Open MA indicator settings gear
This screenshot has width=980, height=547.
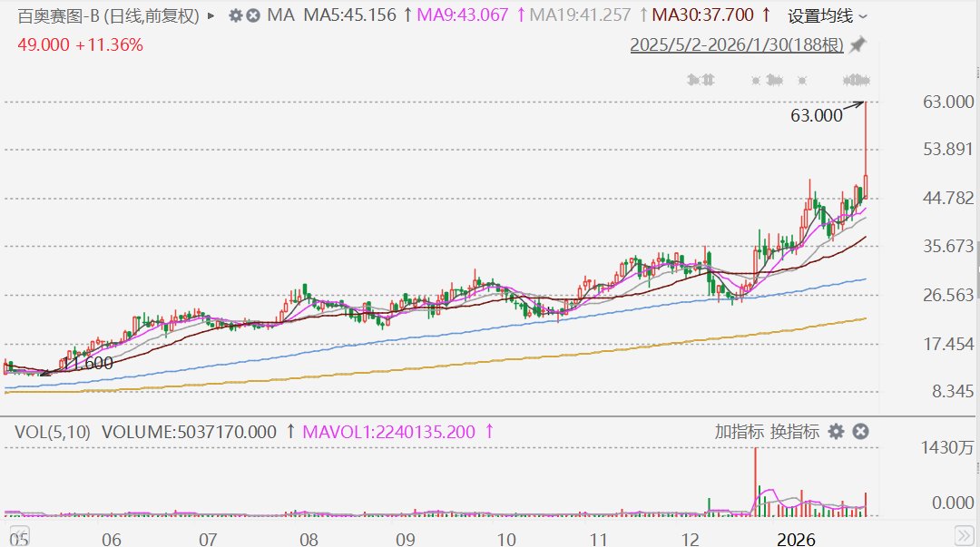(236, 15)
